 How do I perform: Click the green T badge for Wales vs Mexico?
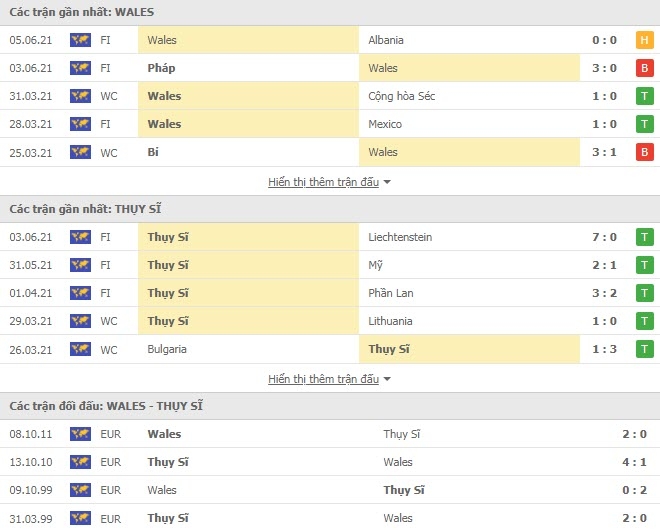[645, 124]
